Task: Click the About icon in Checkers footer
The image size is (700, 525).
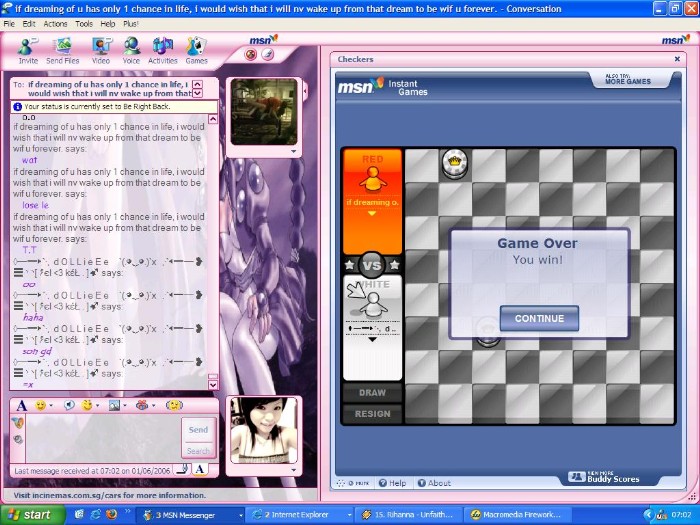Action: click(x=434, y=483)
